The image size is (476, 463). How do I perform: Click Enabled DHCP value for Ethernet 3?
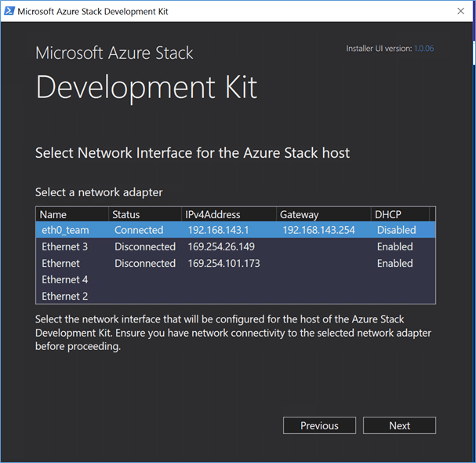pos(394,246)
